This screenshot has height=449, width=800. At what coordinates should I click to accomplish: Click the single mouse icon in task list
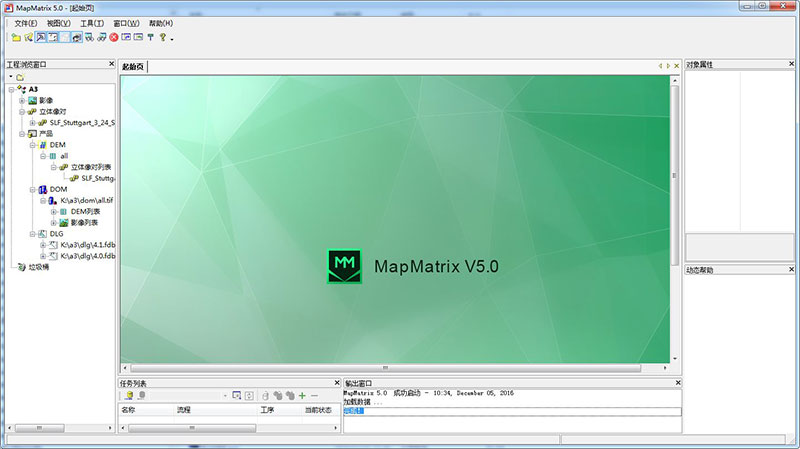[265, 395]
